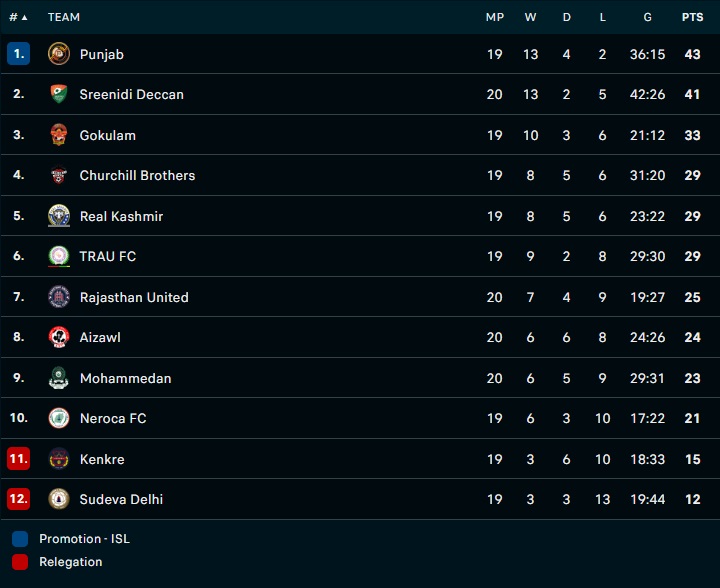Screen dimensions: 720x588
Task: Click the Neroca FC crest icon
Action: tap(59, 418)
